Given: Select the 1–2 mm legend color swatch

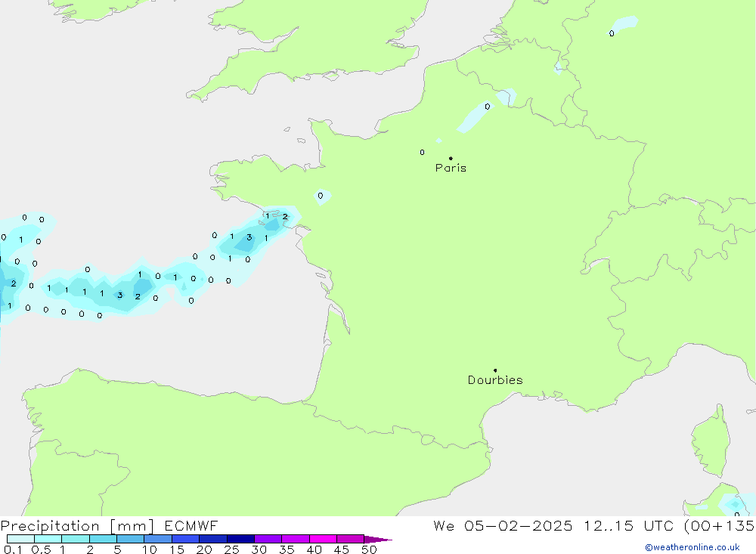Looking at the screenshot, I should tap(75, 539).
